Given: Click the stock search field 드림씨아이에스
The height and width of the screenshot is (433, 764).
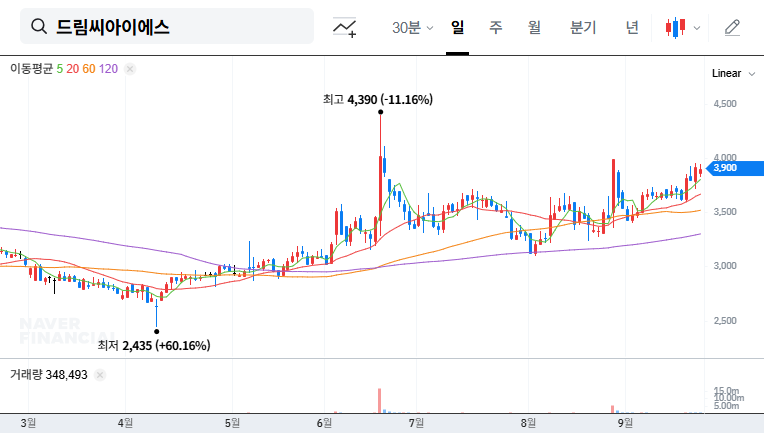Looking at the screenshot, I should (x=167, y=26).
